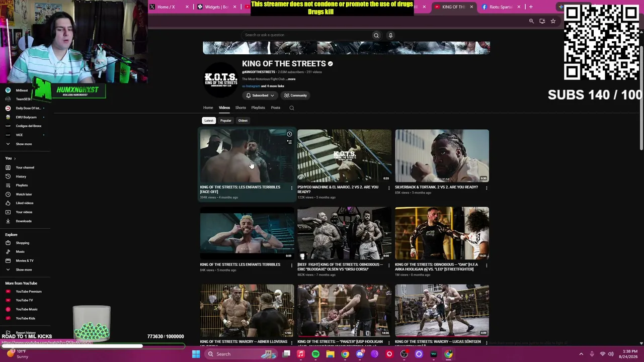Open EWU Bodycam subscription channel

pyautogui.click(x=26, y=117)
